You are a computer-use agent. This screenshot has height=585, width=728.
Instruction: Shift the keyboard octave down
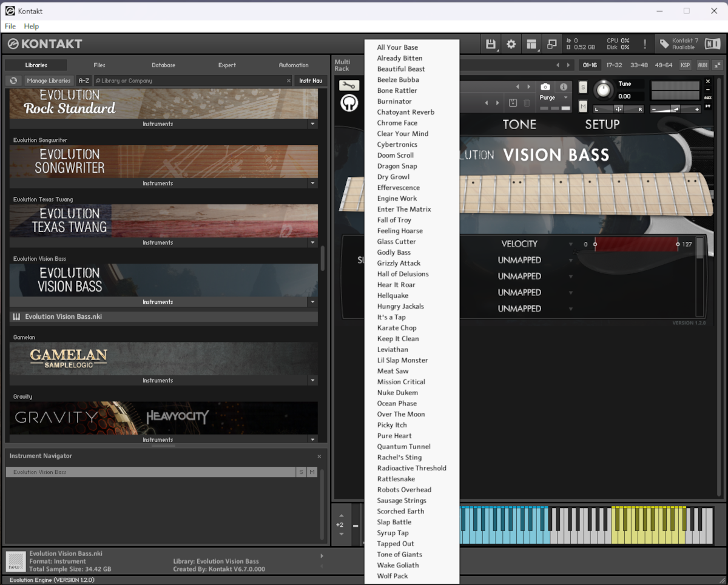341,534
